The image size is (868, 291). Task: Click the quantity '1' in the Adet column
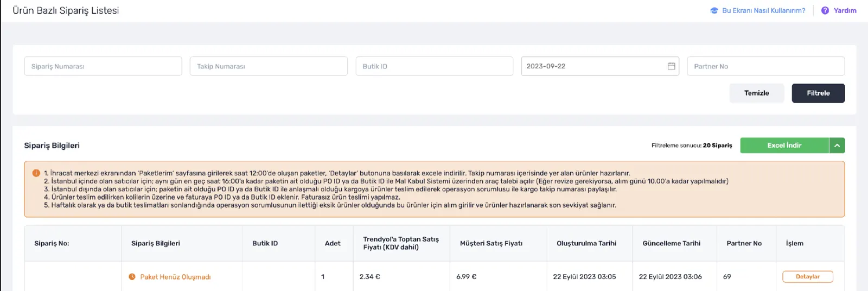(x=323, y=277)
